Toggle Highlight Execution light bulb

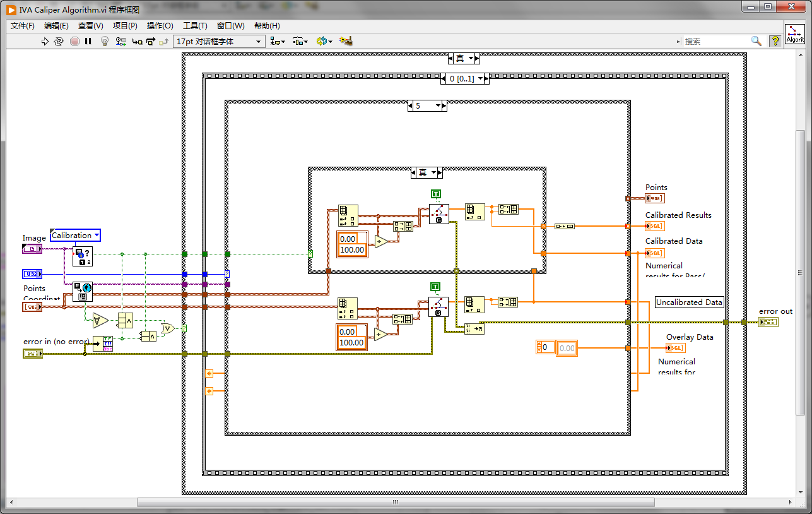[x=105, y=41]
